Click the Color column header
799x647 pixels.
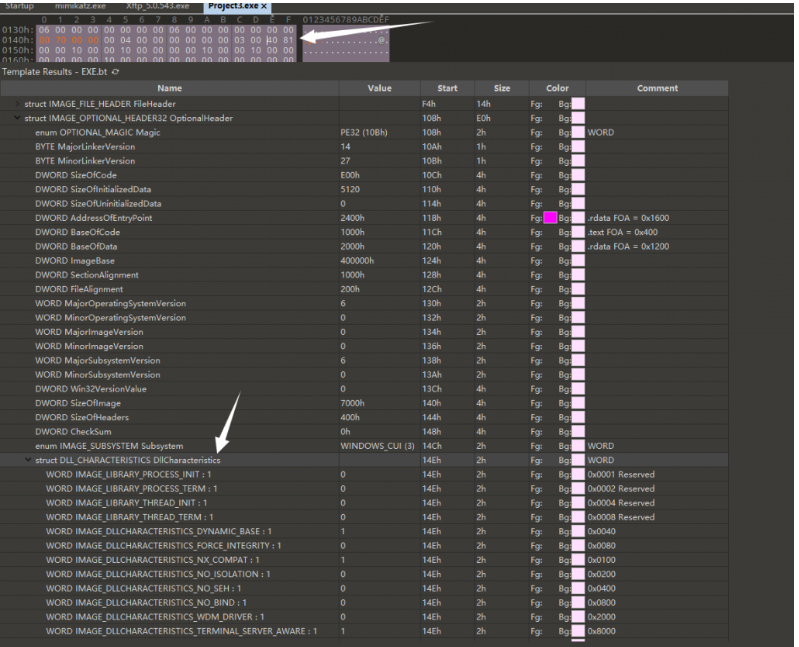pyautogui.click(x=557, y=88)
